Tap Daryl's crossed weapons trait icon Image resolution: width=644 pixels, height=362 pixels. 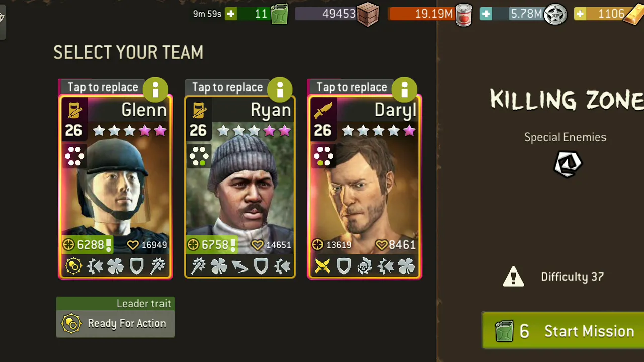coord(323,266)
